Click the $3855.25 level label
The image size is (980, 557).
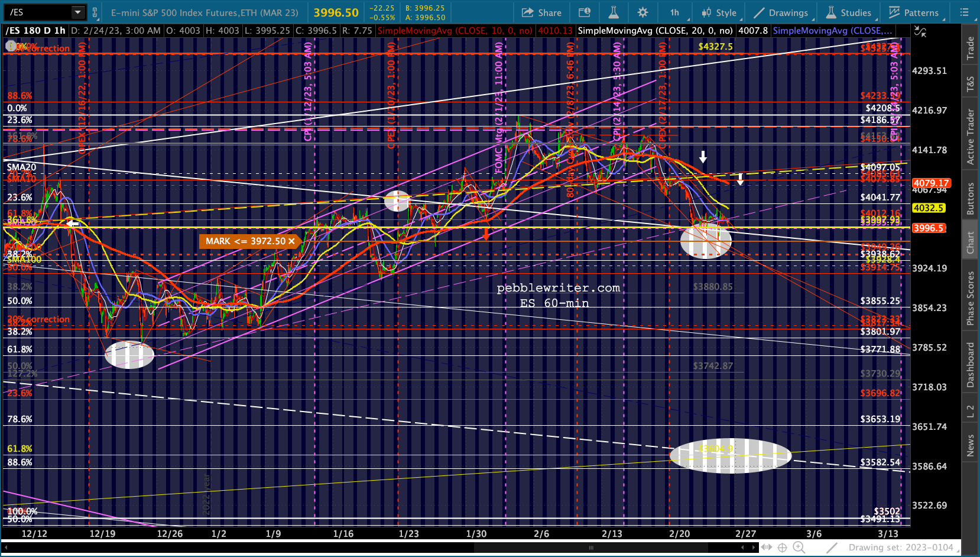point(880,301)
